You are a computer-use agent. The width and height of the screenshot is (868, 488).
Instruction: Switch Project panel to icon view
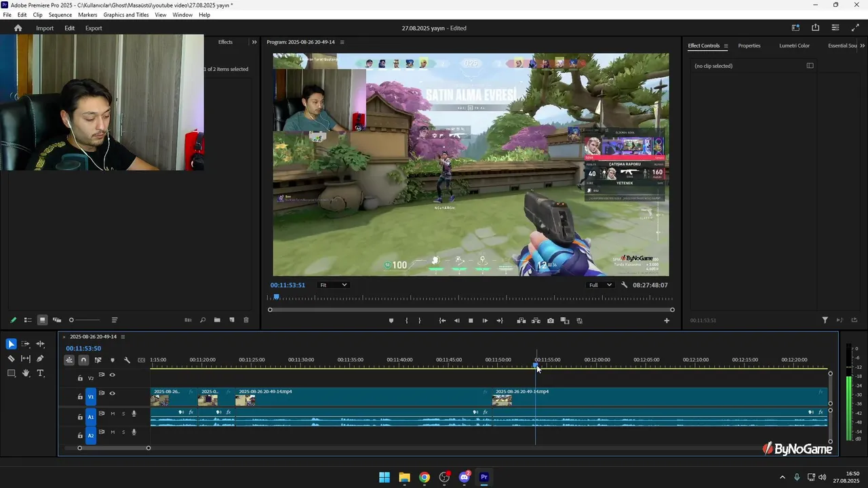(42, 320)
